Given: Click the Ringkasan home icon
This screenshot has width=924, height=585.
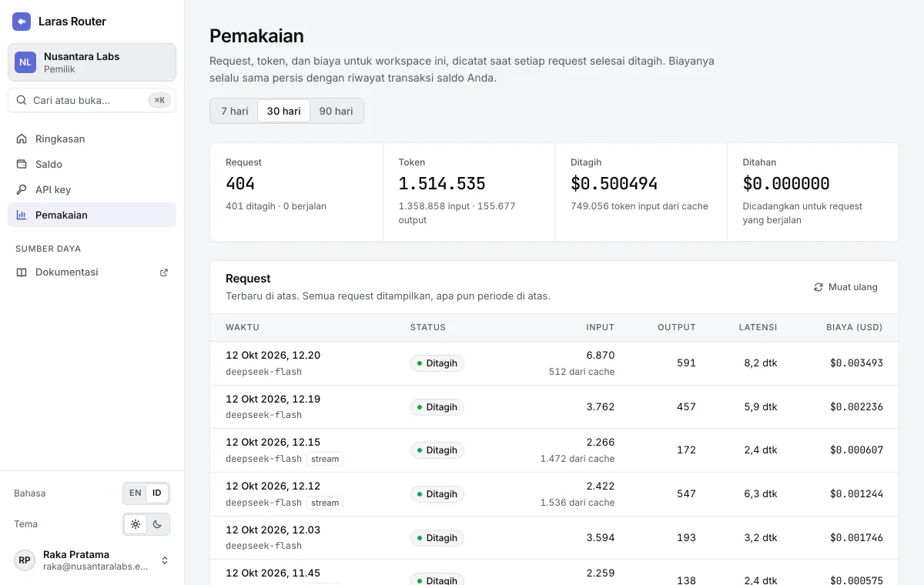Looking at the screenshot, I should [x=22, y=139].
